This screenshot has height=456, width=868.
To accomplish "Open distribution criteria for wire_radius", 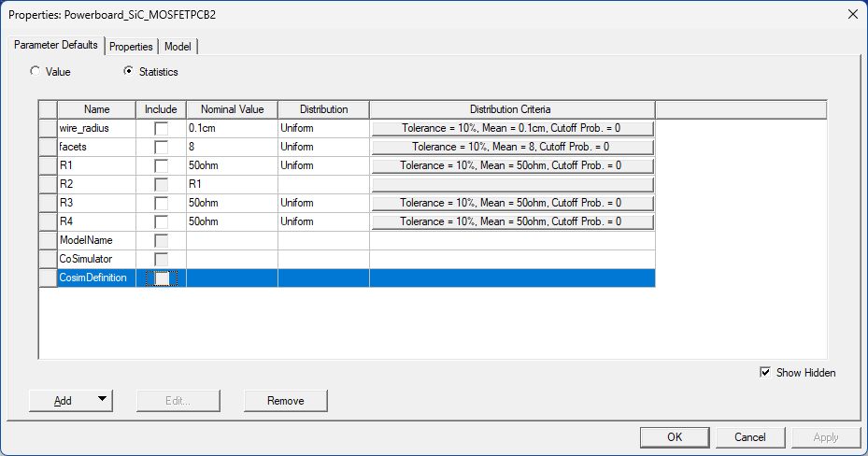I will (513, 128).
